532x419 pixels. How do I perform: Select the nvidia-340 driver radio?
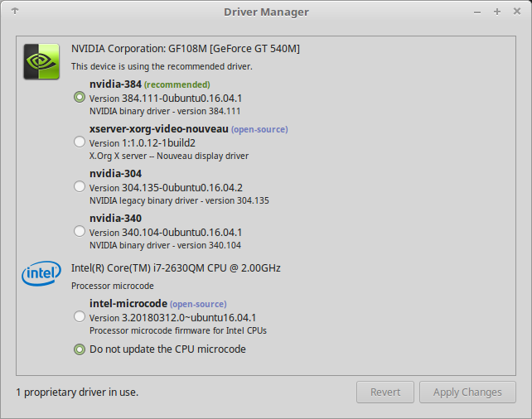[x=80, y=231]
